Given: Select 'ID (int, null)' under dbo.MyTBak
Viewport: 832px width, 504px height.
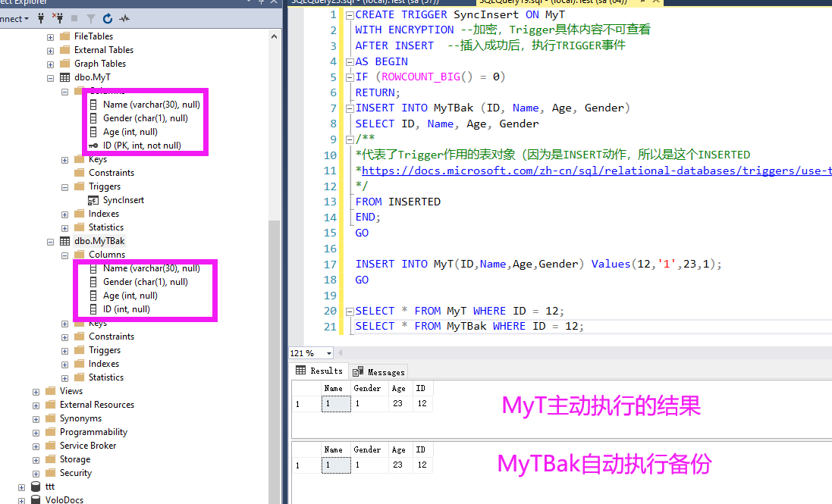Looking at the screenshot, I should tap(127, 309).
